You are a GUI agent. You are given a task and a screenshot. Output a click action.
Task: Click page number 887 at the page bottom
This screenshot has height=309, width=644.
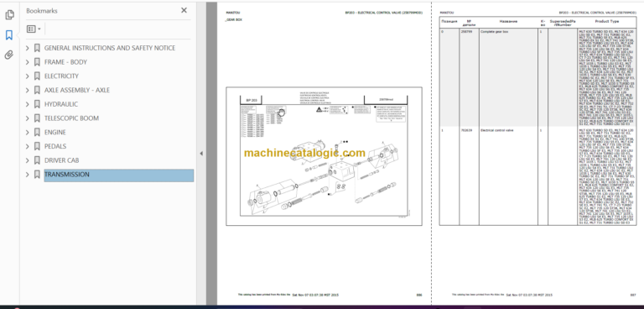[x=633, y=295]
